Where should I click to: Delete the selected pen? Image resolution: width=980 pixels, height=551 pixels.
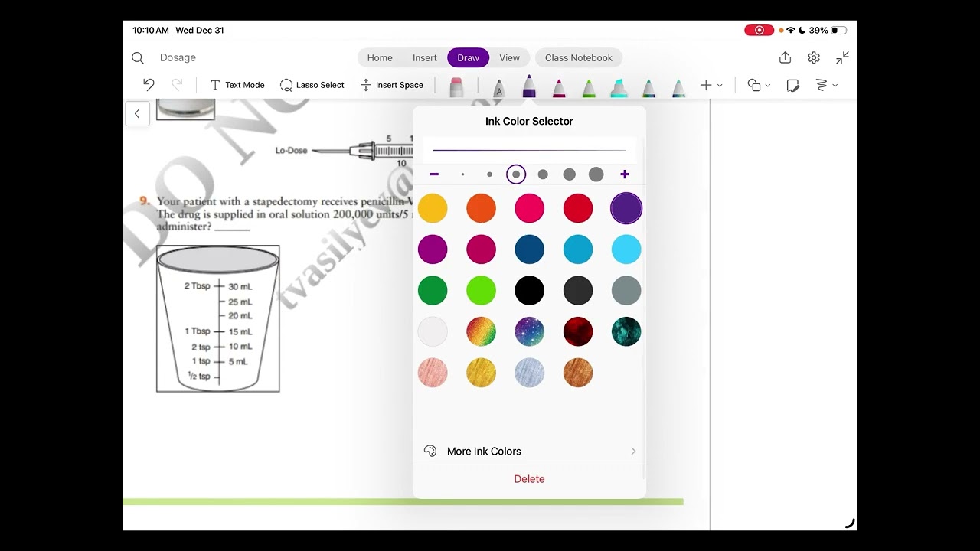(x=529, y=479)
